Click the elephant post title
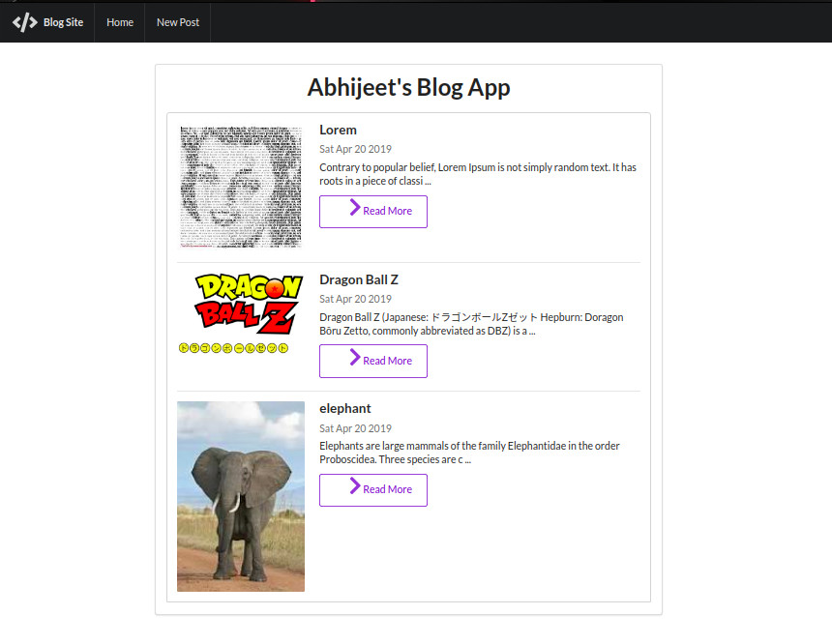The width and height of the screenshot is (832, 644). pyautogui.click(x=345, y=408)
